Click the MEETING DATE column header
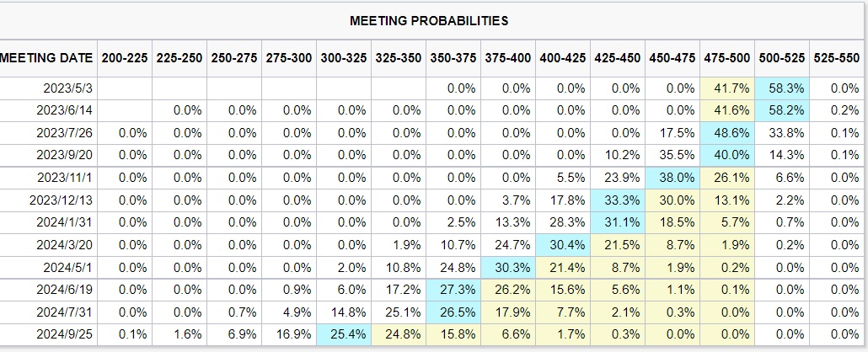The width and height of the screenshot is (868, 352). 47,58
